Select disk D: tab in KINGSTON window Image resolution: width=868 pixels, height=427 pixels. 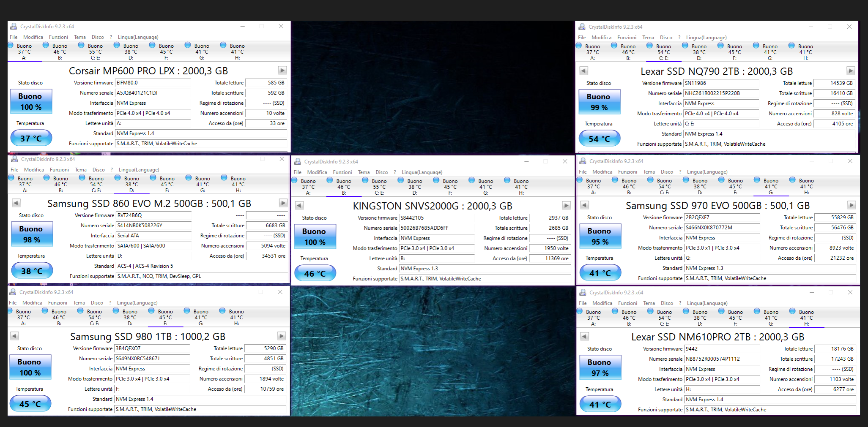coord(415,187)
